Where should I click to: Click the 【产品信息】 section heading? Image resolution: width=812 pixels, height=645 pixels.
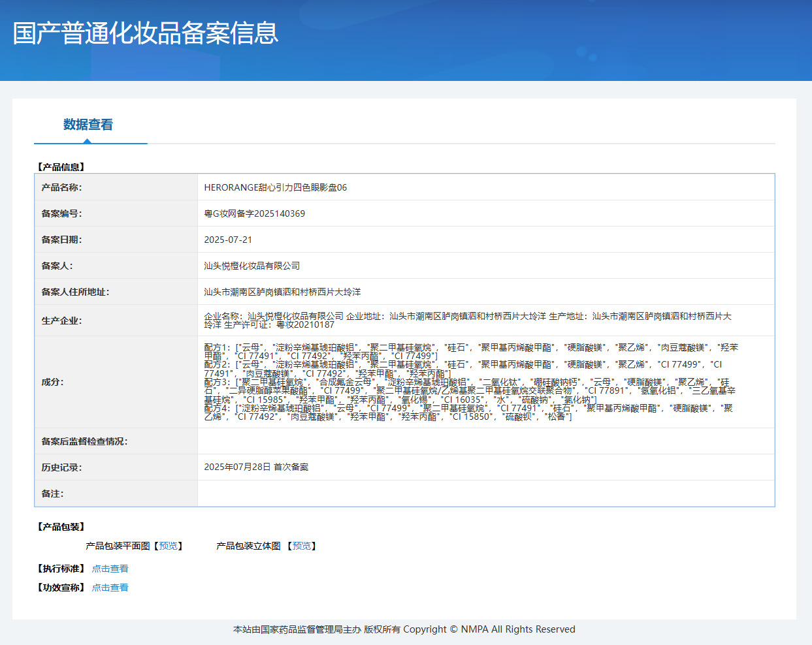click(61, 167)
